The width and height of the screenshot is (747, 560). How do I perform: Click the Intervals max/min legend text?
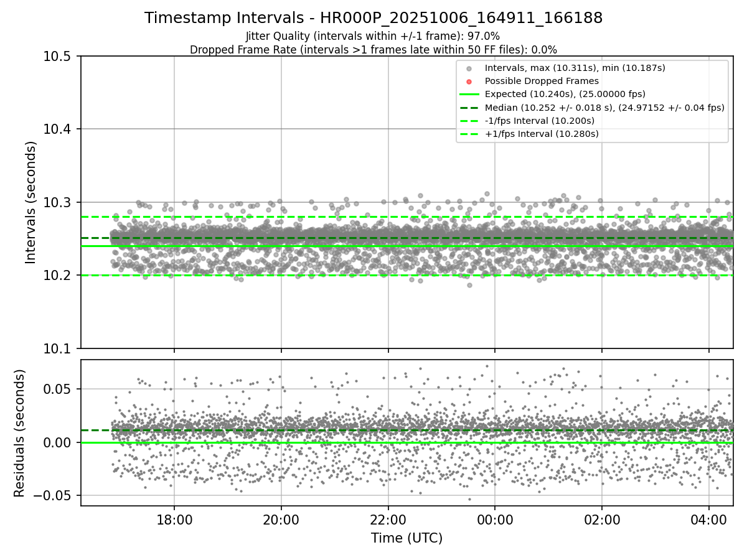pyautogui.click(x=575, y=68)
